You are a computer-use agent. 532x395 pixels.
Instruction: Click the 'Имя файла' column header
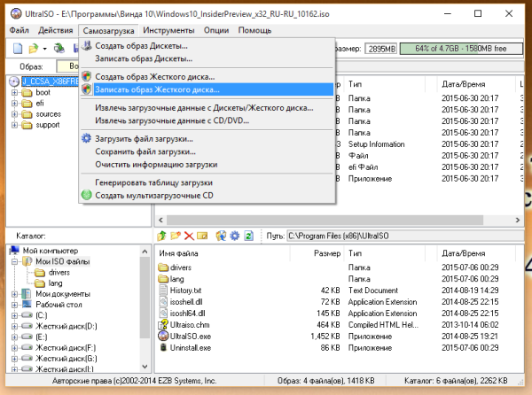pos(223,253)
